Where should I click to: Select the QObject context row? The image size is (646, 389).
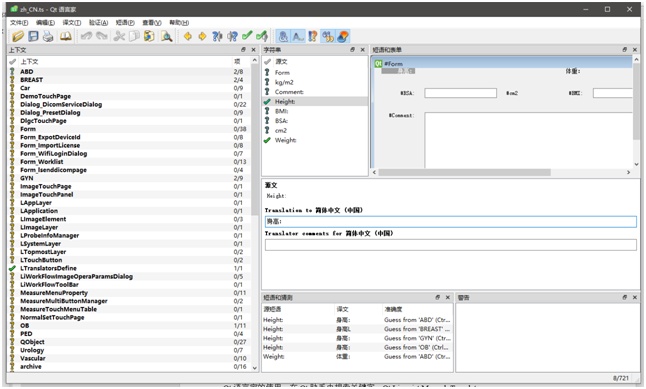pos(129,342)
